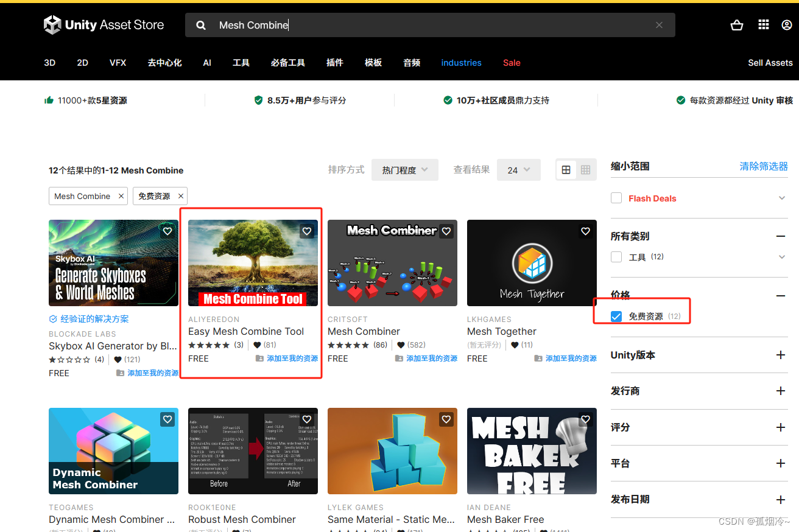Open the apps grid icon in the header
The image size is (799, 532).
click(x=764, y=25)
